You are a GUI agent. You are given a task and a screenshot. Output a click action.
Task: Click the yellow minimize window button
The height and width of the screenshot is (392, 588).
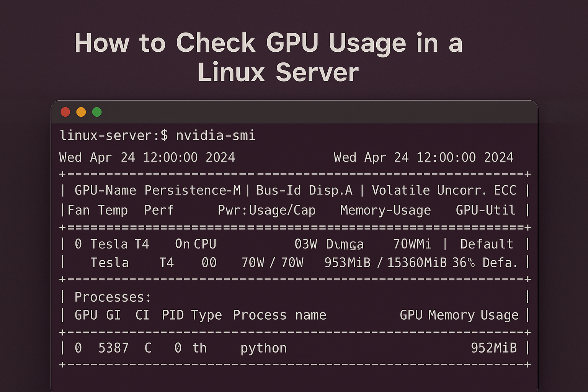click(81, 112)
